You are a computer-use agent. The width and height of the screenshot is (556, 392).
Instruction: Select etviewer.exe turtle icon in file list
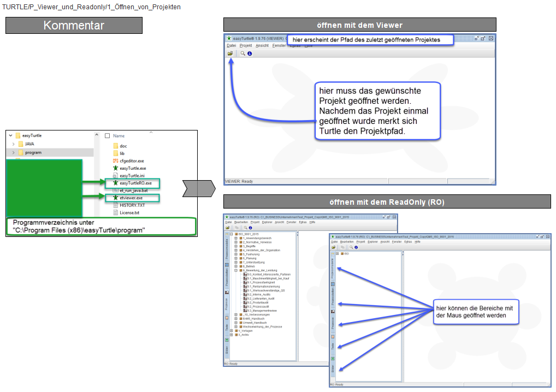115,198
